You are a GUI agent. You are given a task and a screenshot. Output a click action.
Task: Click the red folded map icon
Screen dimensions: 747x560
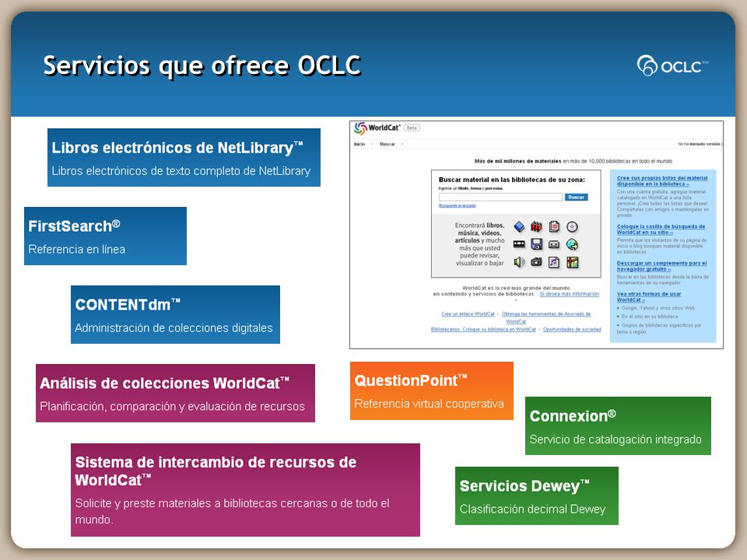[x=536, y=226]
